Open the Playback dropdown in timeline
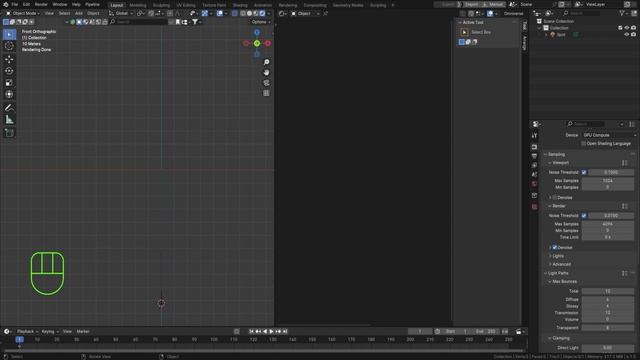The height and width of the screenshot is (360, 640). click(28, 331)
